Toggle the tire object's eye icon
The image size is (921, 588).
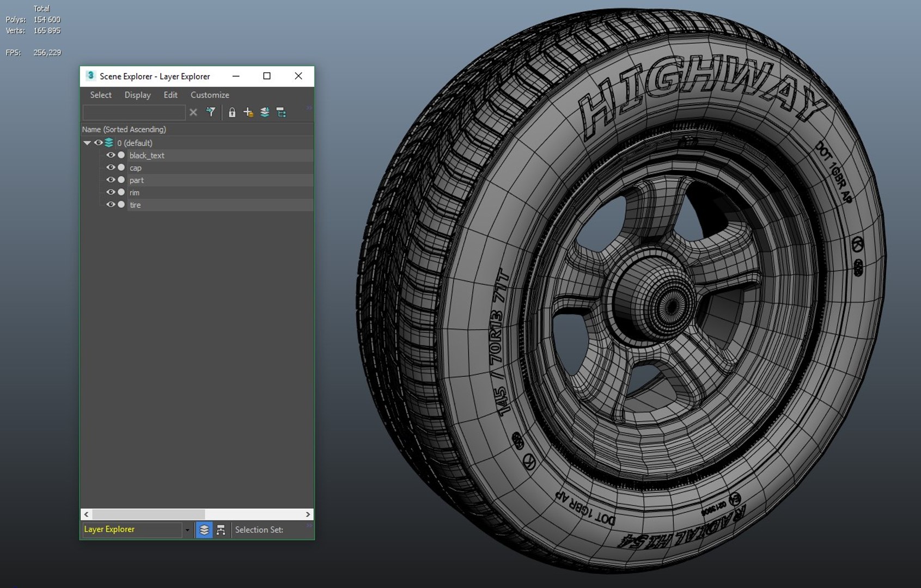point(111,205)
